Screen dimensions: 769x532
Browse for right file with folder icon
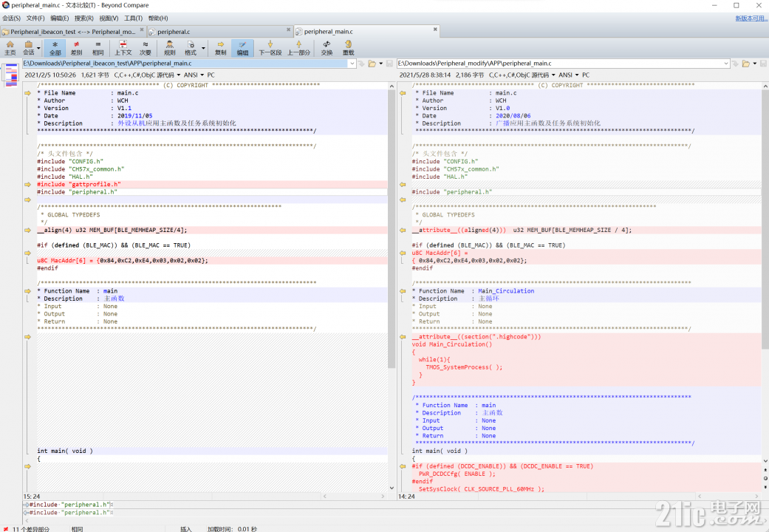coord(746,64)
